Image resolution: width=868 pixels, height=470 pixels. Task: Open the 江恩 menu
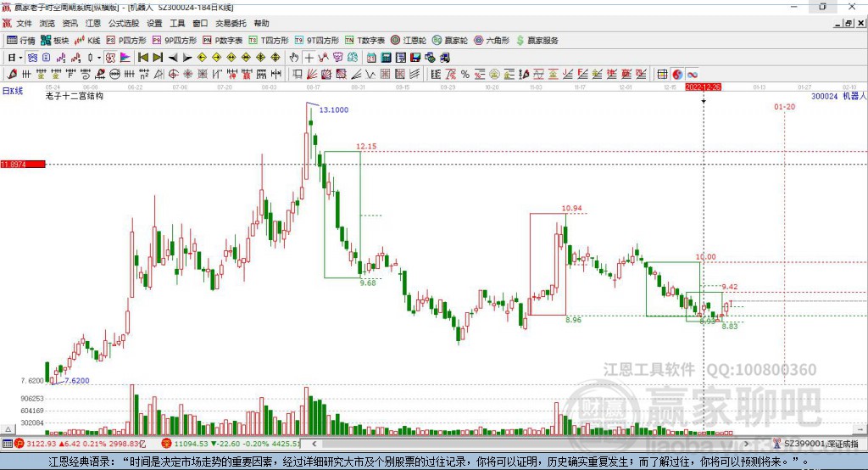(x=93, y=23)
